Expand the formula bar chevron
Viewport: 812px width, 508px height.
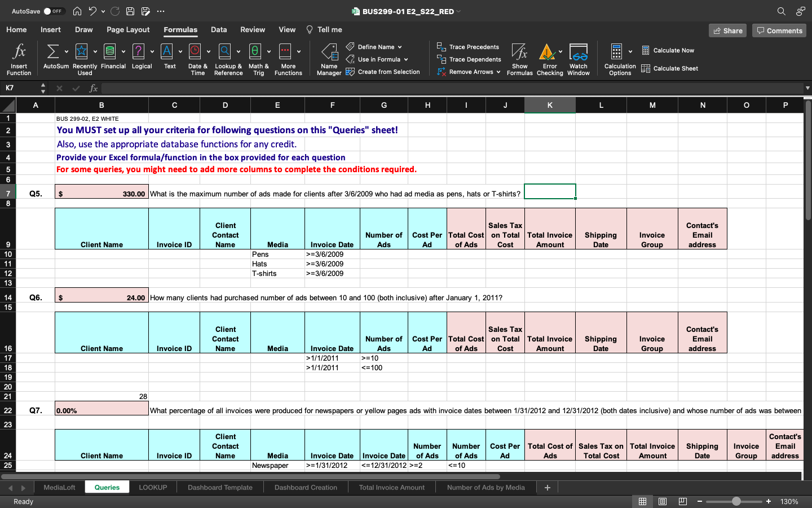point(807,88)
